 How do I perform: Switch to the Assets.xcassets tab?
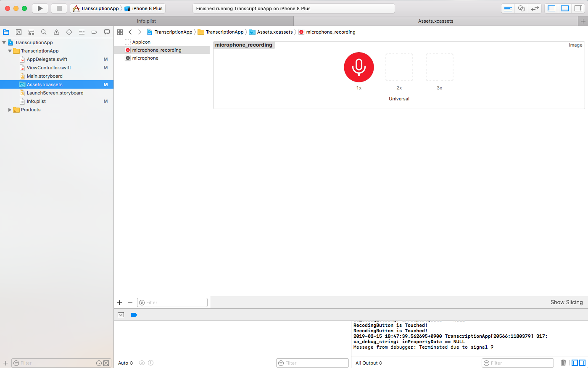436,21
